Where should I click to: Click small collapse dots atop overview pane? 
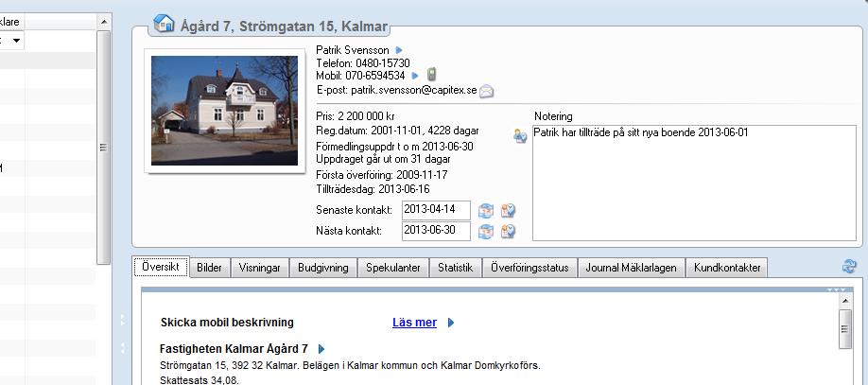[x=836, y=289]
